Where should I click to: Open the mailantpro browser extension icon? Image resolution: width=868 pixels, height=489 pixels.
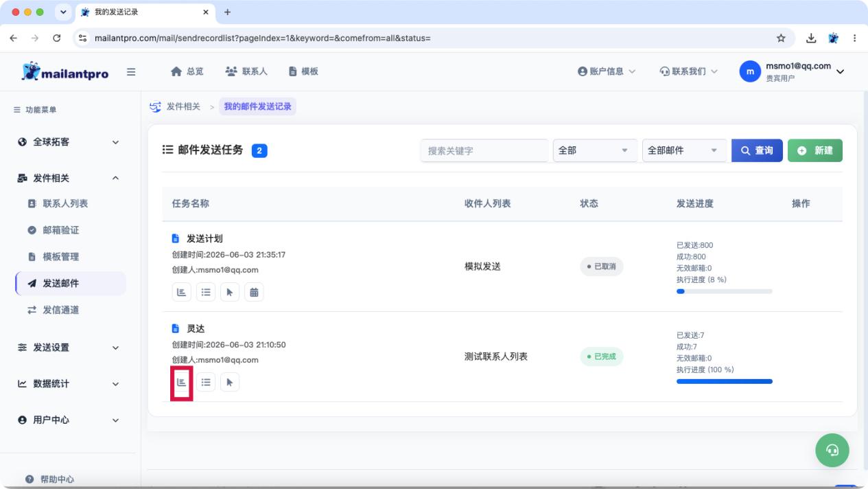[x=833, y=38]
